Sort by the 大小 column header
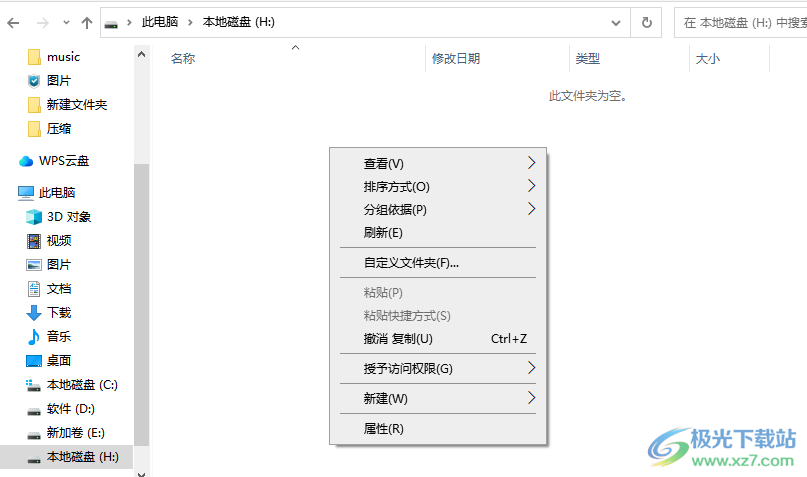Screen dimensions: 807x477 708,59
